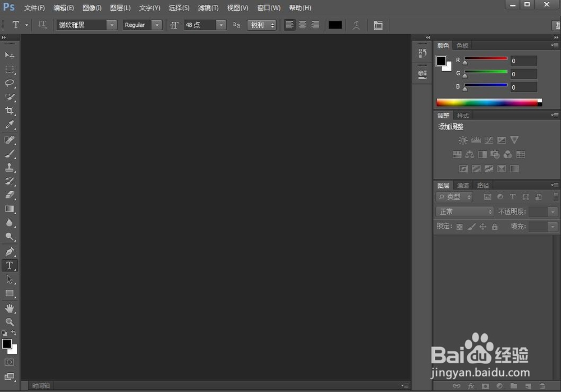Open the Create Warped Text dialog
This screenshot has width=561, height=392.
click(356, 25)
